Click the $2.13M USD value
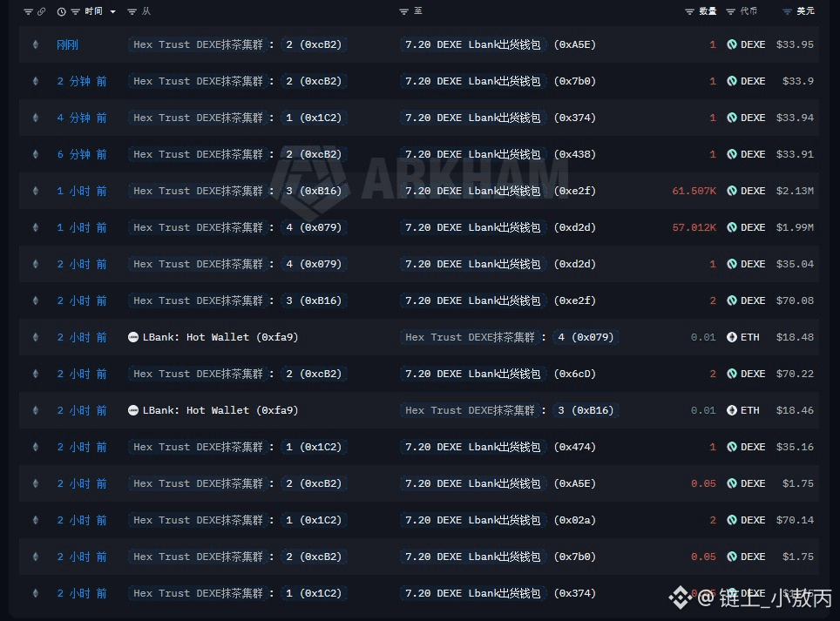 (x=795, y=191)
